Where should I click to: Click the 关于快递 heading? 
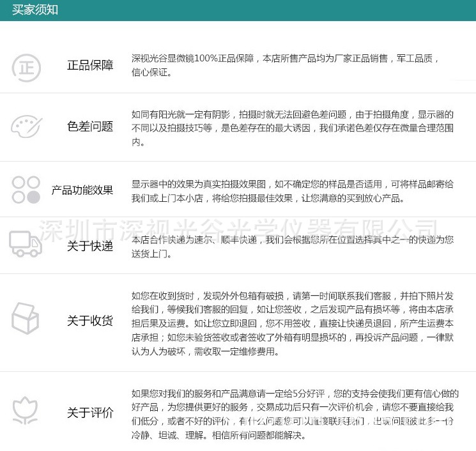point(90,246)
